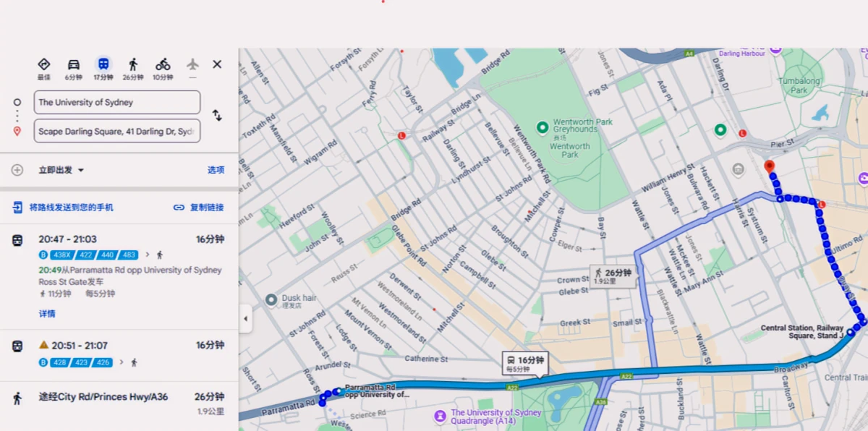Click the warning triangle on the 20:51 route
Image resolution: width=868 pixels, height=431 pixels.
pos(43,346)
